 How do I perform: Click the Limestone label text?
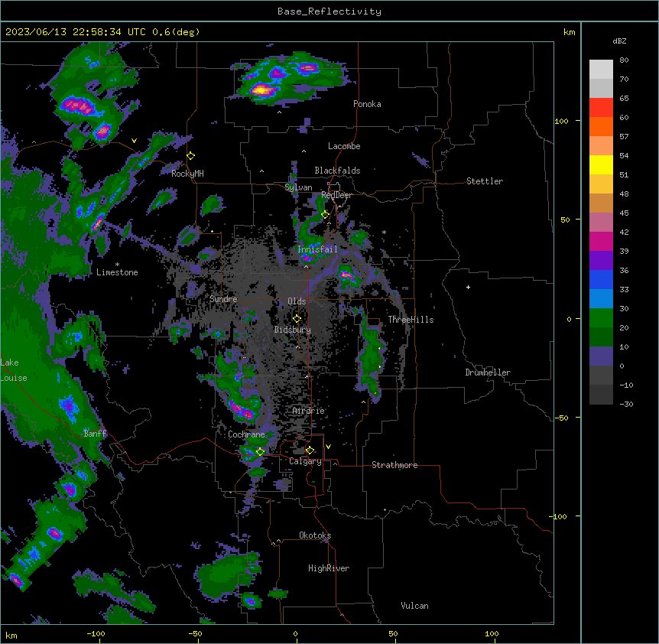(x=117, y=272)
